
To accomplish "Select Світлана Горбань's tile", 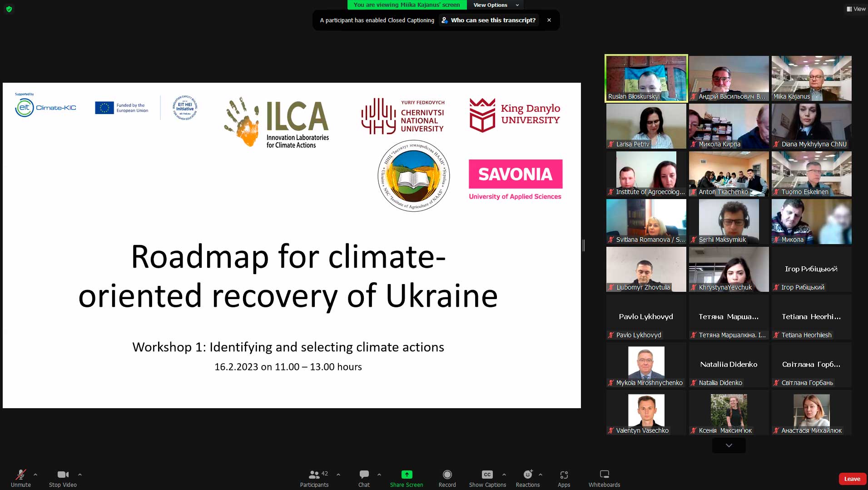I will pos(812,365).
